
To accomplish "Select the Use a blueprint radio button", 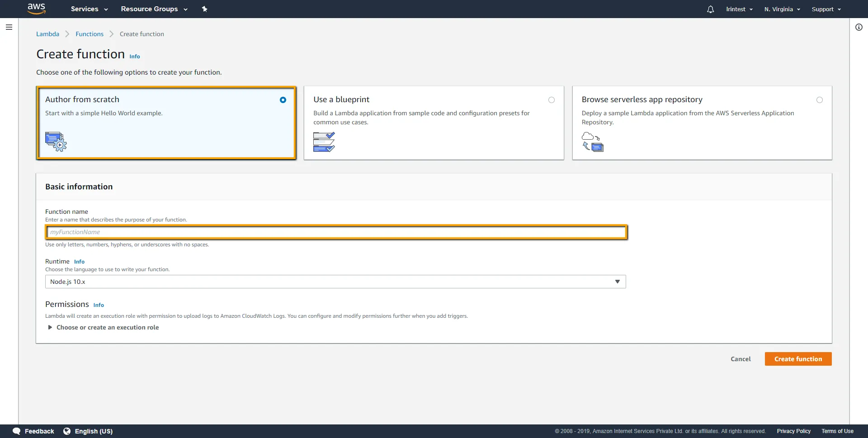I will (x=551, y=100).
